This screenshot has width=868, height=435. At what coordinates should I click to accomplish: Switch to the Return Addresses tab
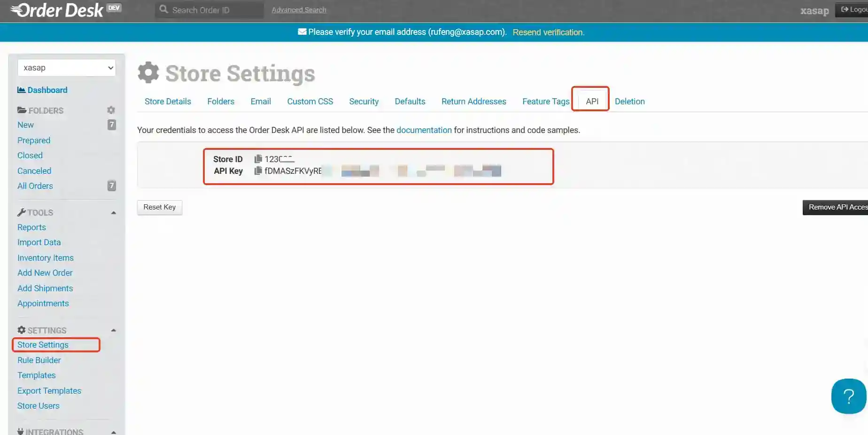coord(473,101)
